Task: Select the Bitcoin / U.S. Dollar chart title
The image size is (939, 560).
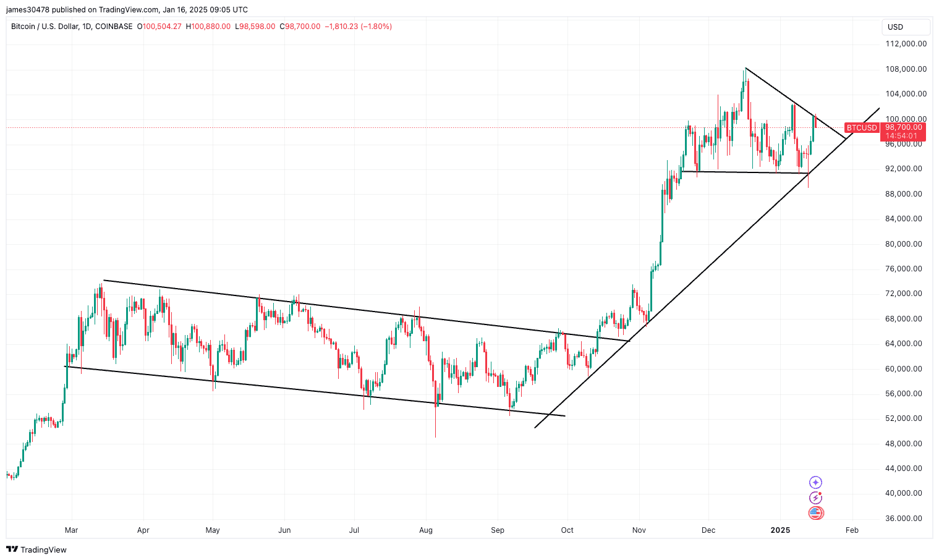Action: pyautogui.click(x=72, y=27)
